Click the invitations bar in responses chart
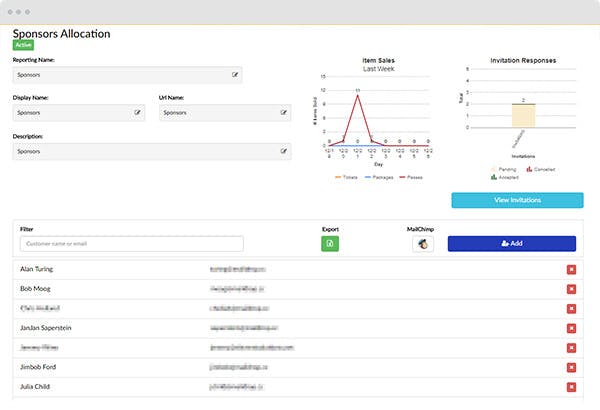Image resolution: width=600 pixels, height=410 pixels. pyautogui.click(x=523, y=115)
